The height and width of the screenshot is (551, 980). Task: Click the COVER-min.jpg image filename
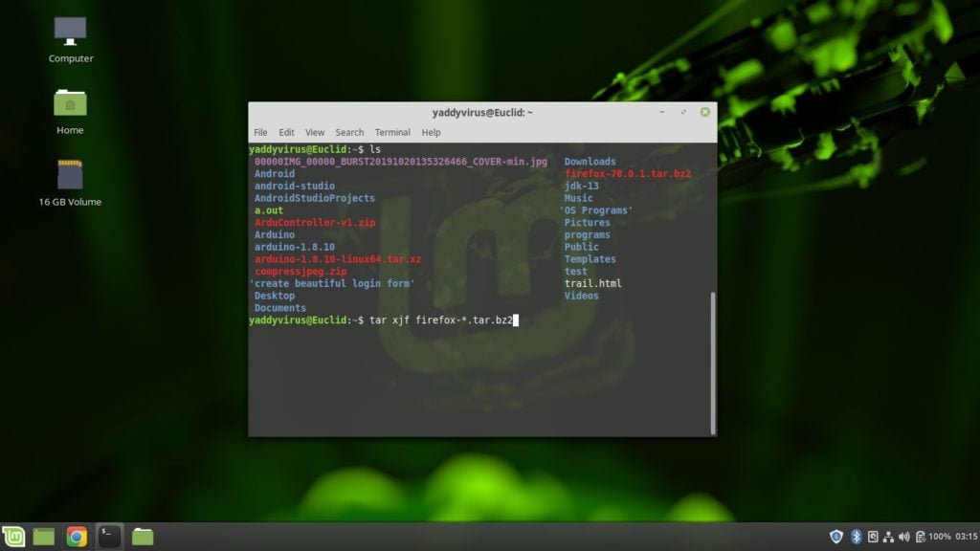tap(401, 162)
